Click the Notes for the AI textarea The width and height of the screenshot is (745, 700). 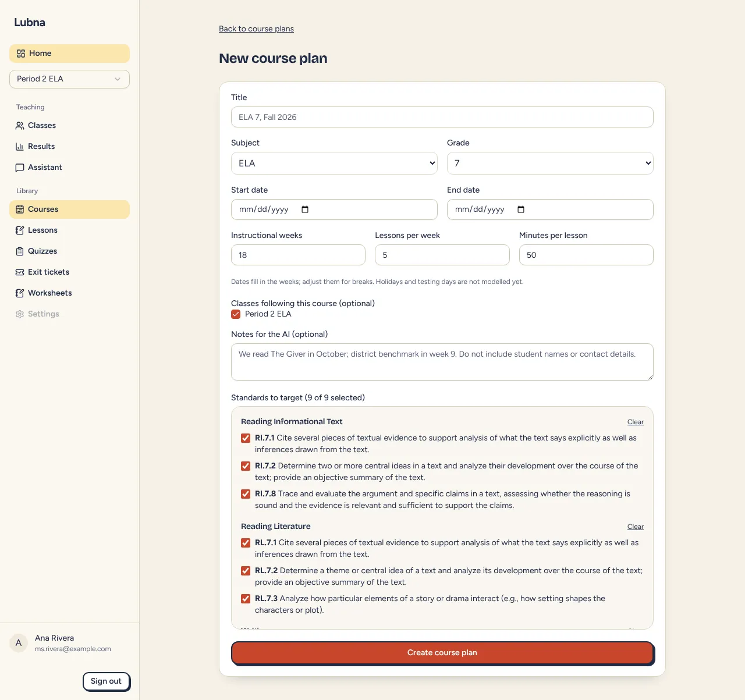(x=442, y=362)
